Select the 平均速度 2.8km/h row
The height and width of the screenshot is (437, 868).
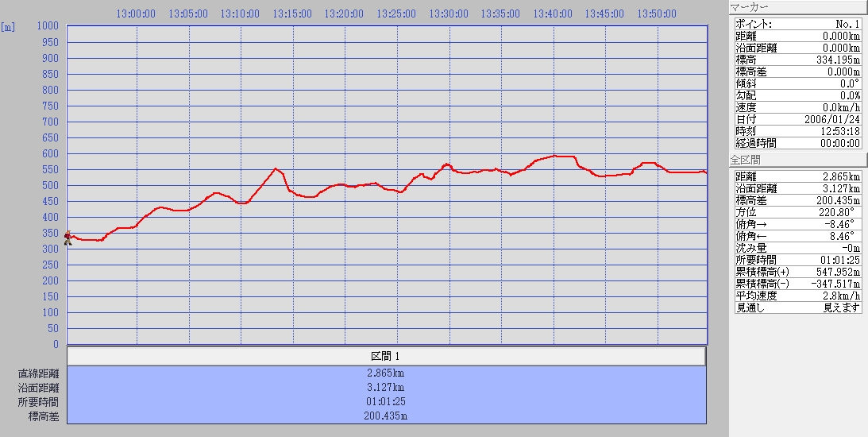click(x=797, y=296)
